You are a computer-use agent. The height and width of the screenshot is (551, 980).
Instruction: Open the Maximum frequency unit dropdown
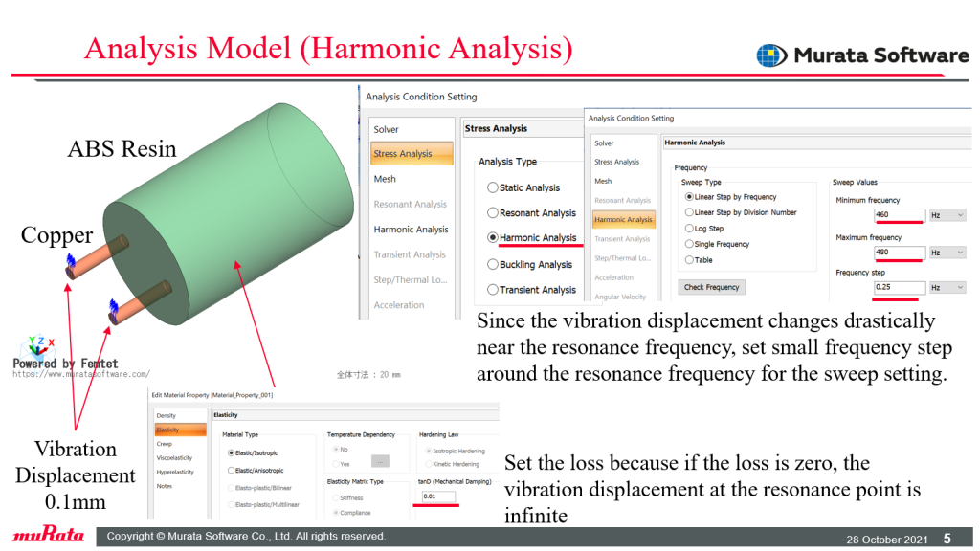click(947, 253)
